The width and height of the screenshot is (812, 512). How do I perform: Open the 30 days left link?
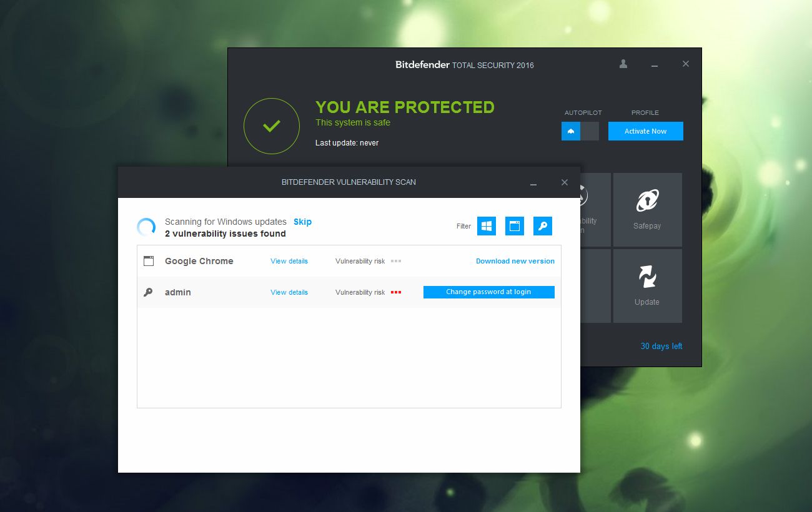(x=661, y=346)
